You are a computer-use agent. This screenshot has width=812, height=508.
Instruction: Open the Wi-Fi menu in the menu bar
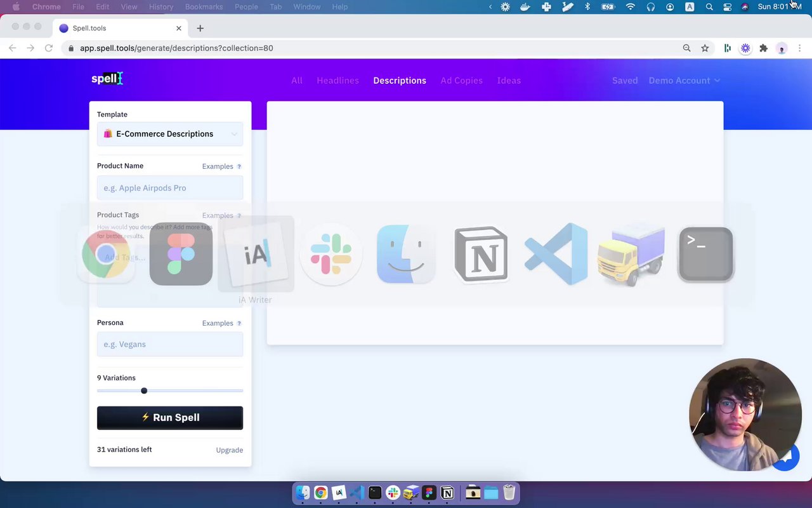(x=630, y=7)
